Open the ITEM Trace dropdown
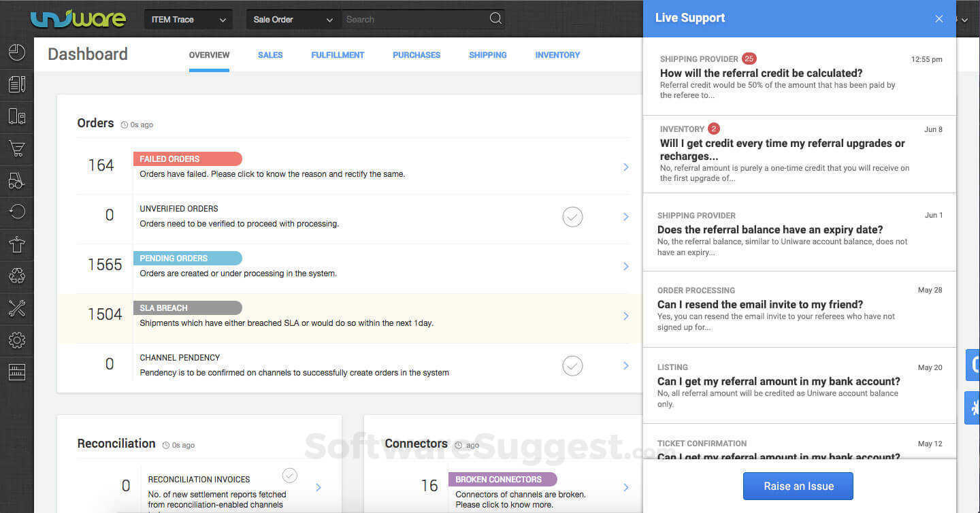The height and width of the screenshot is (513, 980). click(x=189, y=20)
